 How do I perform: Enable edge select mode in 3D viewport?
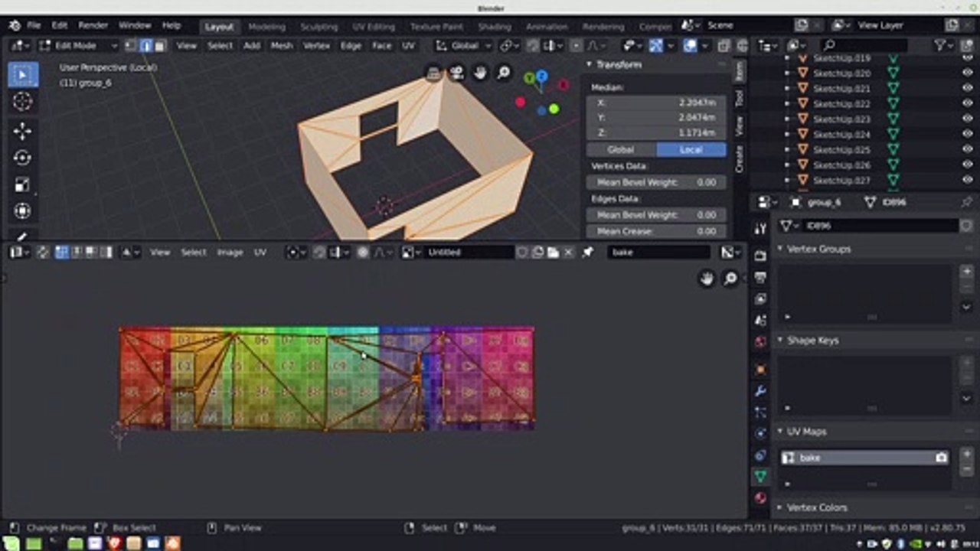(x=145, y=46)
